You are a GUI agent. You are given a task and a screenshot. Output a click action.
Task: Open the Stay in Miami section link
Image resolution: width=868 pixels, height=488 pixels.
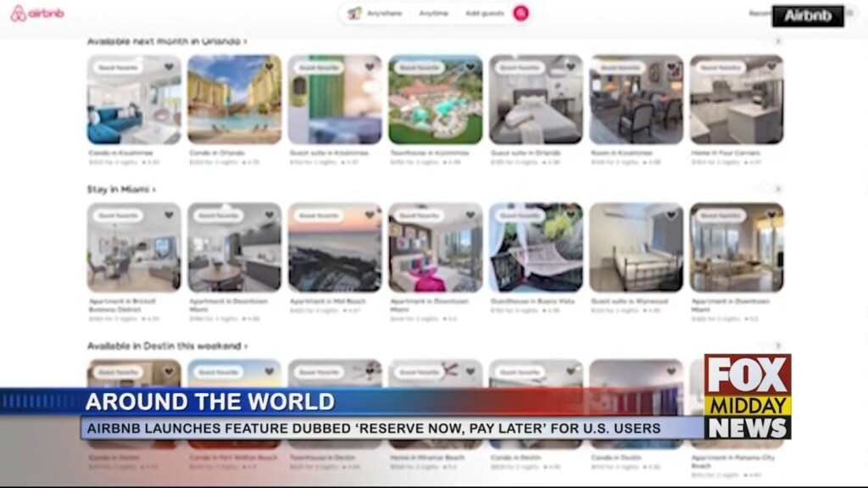[x=121, y=189]
